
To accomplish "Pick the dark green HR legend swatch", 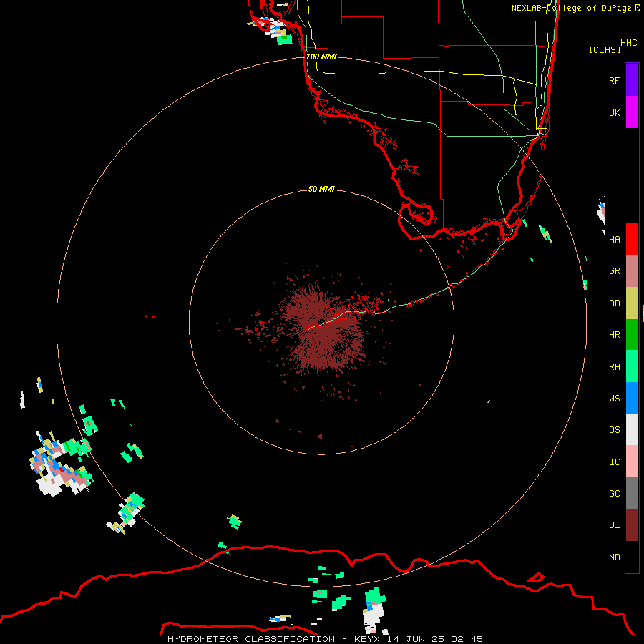I will tap(632, 335).
